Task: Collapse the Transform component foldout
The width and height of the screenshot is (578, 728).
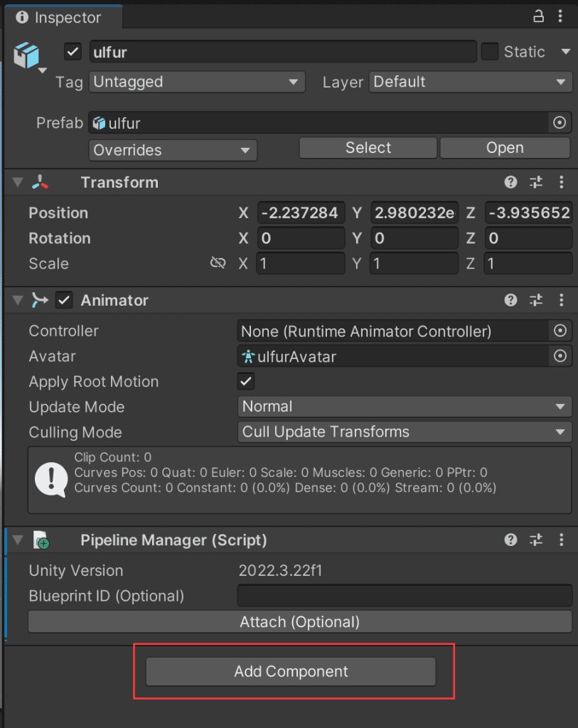Action: click(17, 183)
